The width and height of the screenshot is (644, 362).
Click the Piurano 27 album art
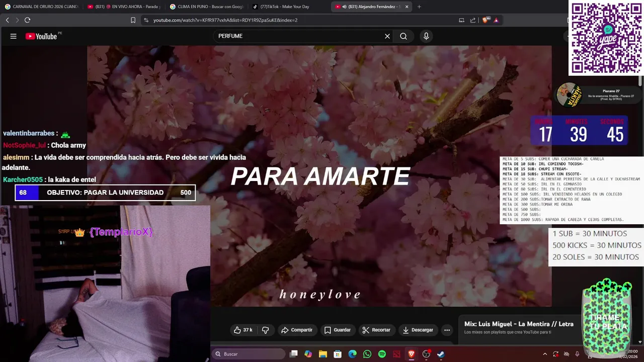[569, 95]
